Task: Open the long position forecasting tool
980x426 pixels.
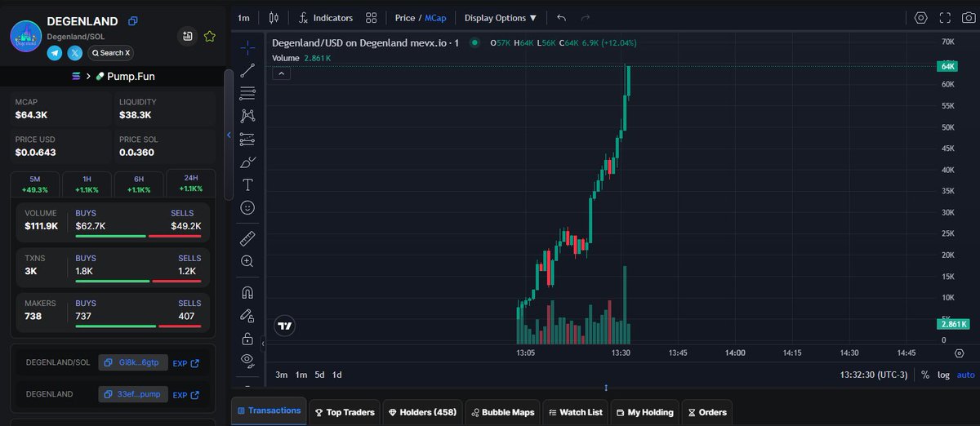Action: tap(247, 140)
